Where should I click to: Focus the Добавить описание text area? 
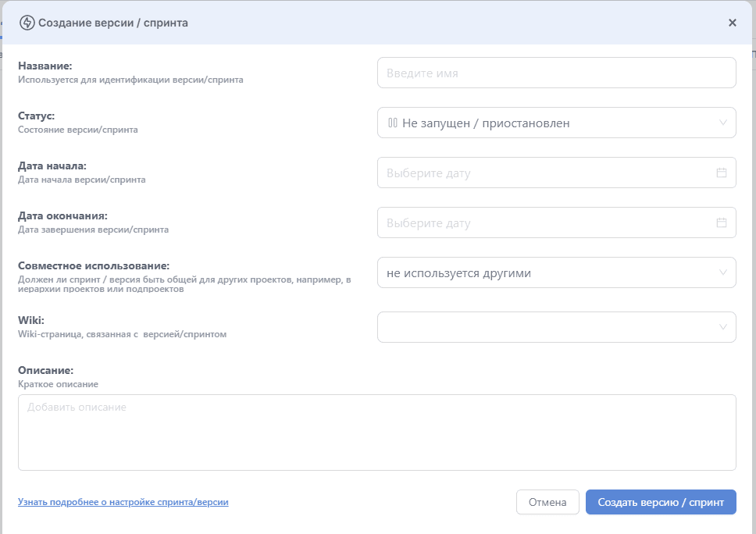[x=377, y=433]
